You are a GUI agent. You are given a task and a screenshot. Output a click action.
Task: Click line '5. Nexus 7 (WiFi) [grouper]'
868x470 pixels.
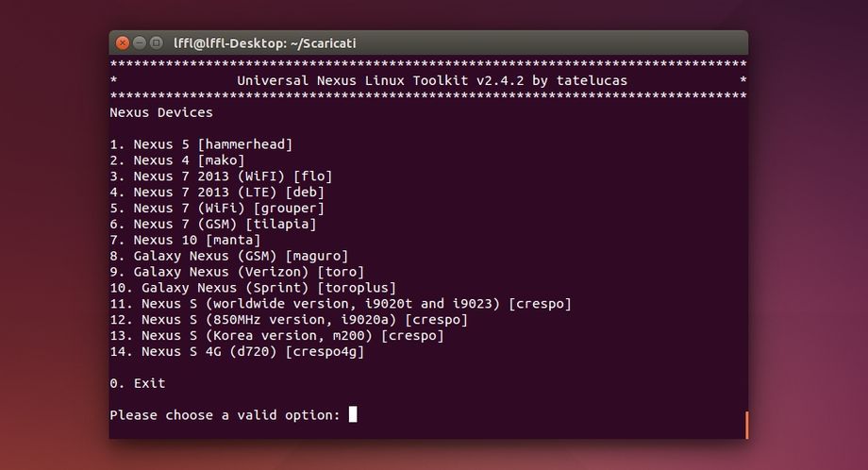217,209
